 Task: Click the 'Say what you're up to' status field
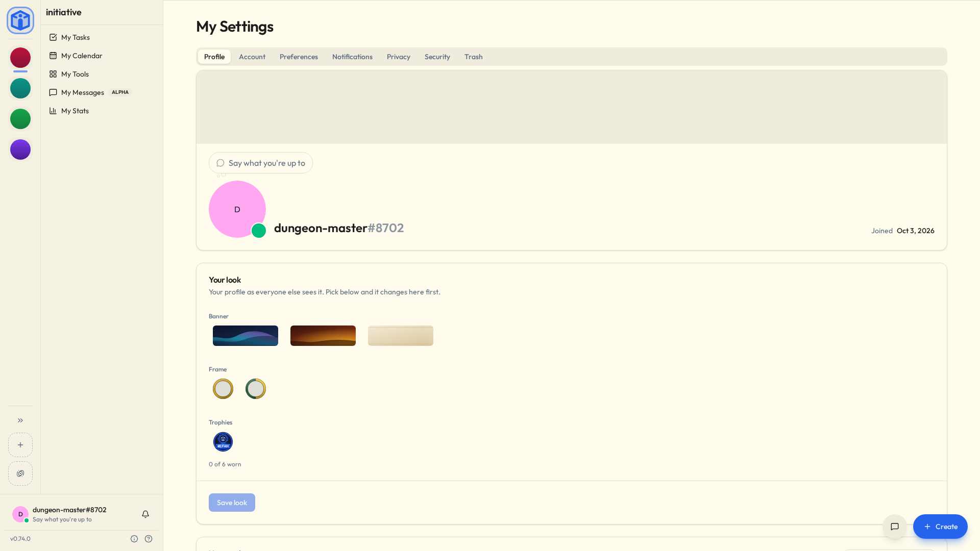(261, 163)
